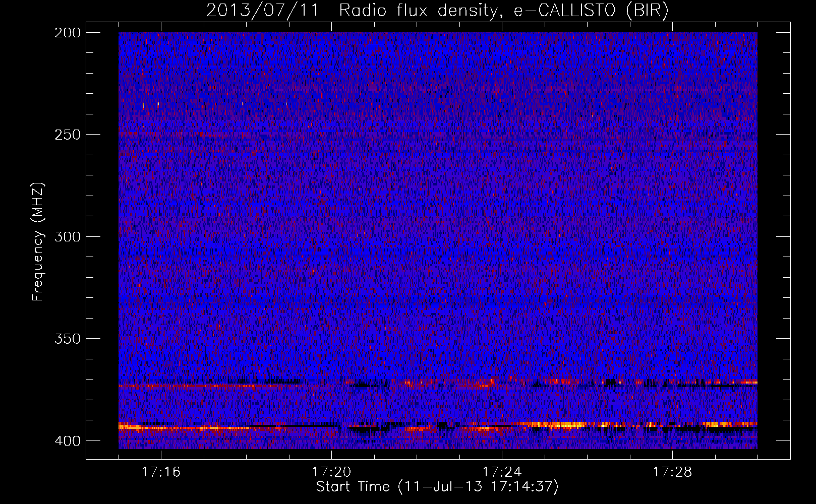Click the plot title '2013/07/11 Radio flux density'
Viewport: 816px width, 504px height.
[437, 11]
